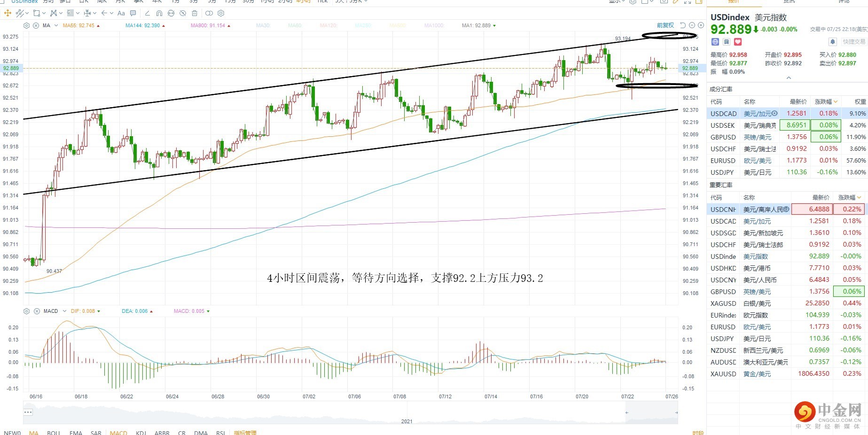Screen dimensions: 868x435
Task: Enable the faded MA30 line
Action: click(x=264, y=25)
